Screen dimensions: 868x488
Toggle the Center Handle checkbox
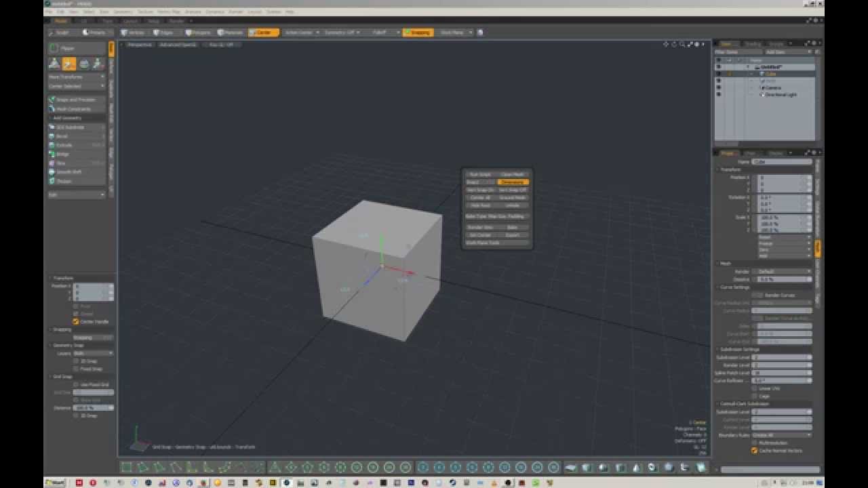pyautogui.click(x=76, y=321)
